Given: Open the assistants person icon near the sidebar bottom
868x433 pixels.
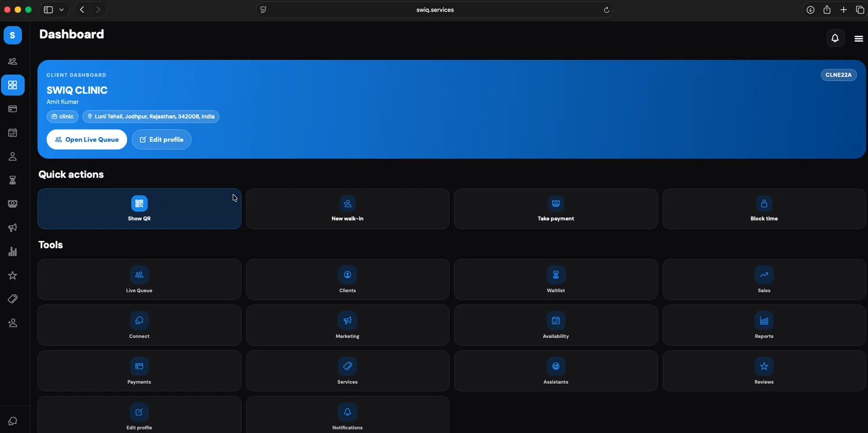Looking at the screenshot, I should click(13, 323).
